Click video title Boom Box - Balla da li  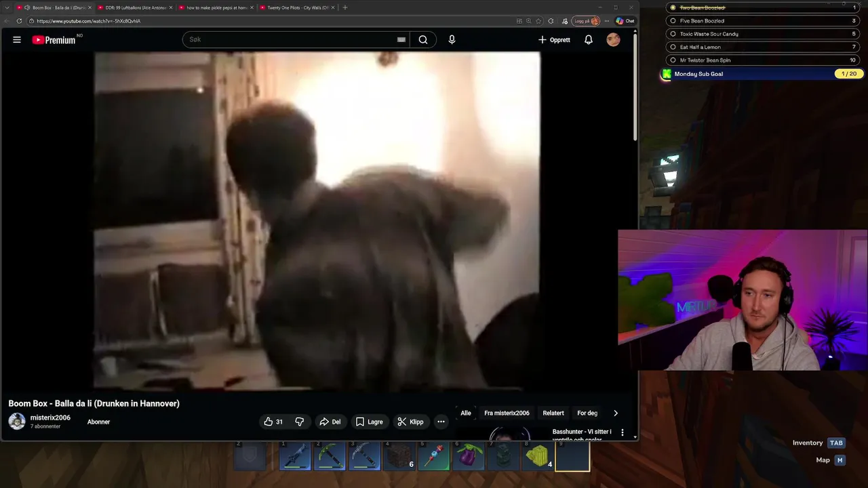tap(94, 403)
